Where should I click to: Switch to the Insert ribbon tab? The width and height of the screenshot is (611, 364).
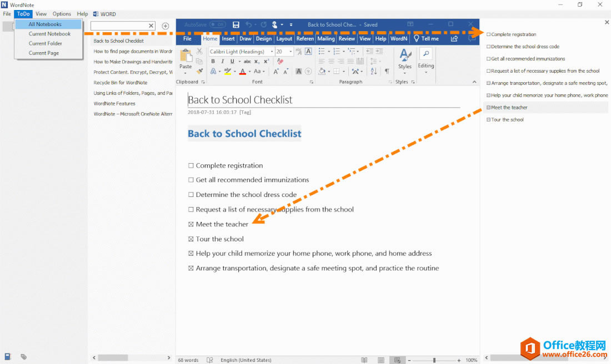228,39
